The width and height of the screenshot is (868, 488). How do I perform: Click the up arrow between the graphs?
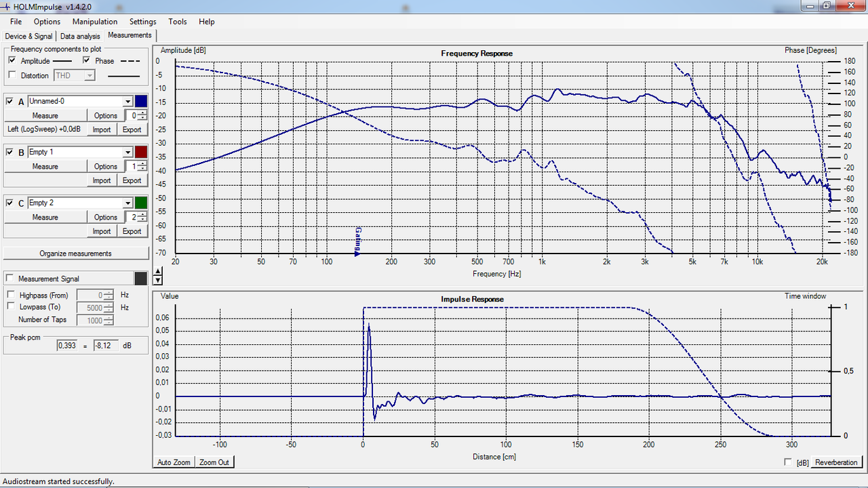158,271
